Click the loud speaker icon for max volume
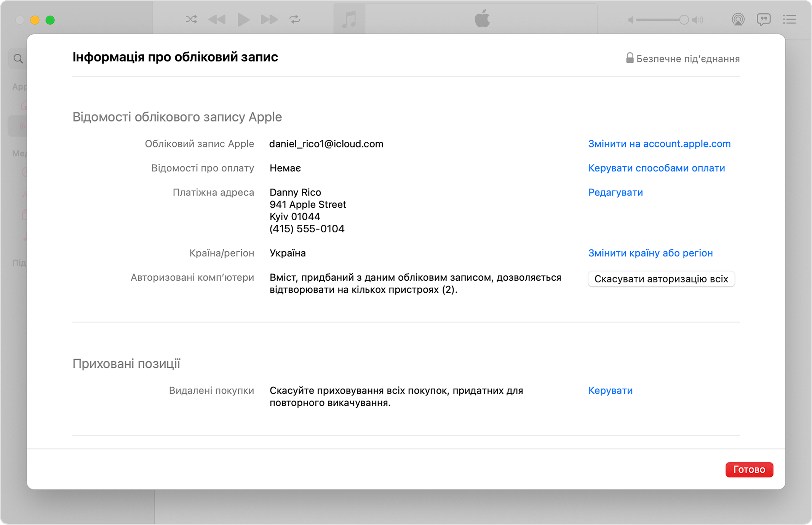Viewport: 812px width, 525px height. tap(698, 20)
